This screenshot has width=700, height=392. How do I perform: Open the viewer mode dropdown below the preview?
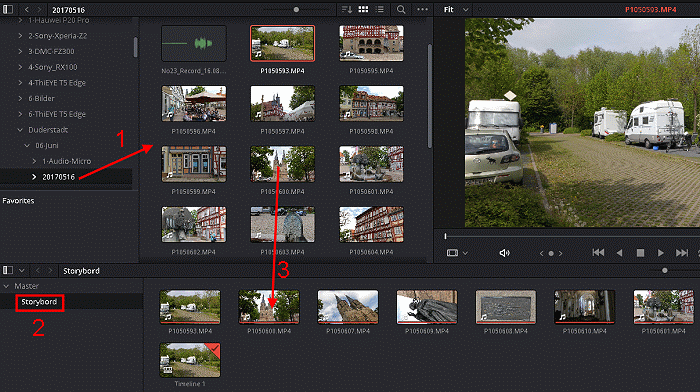(457, 253)
